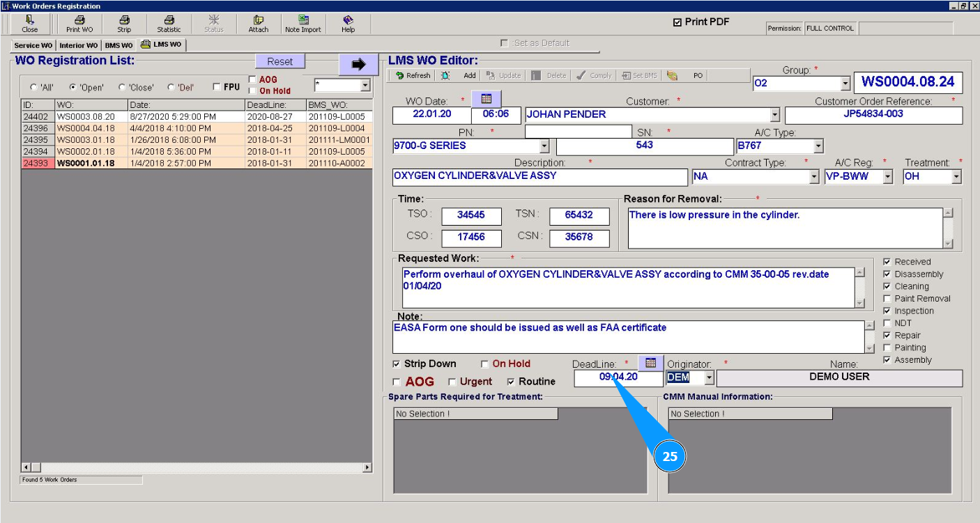Select the 'All' radio filter
The height and width of the screenshot is (523, 980).
tap(33, 88)
